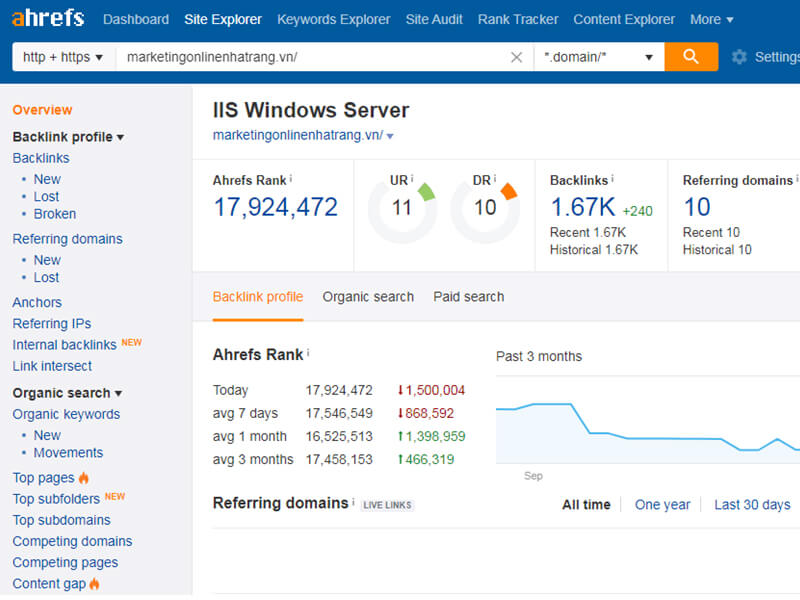Collapse the Organic search sidebar section
Screen dimensions: 800x600
pyautogui.click(x=67, y=393)
